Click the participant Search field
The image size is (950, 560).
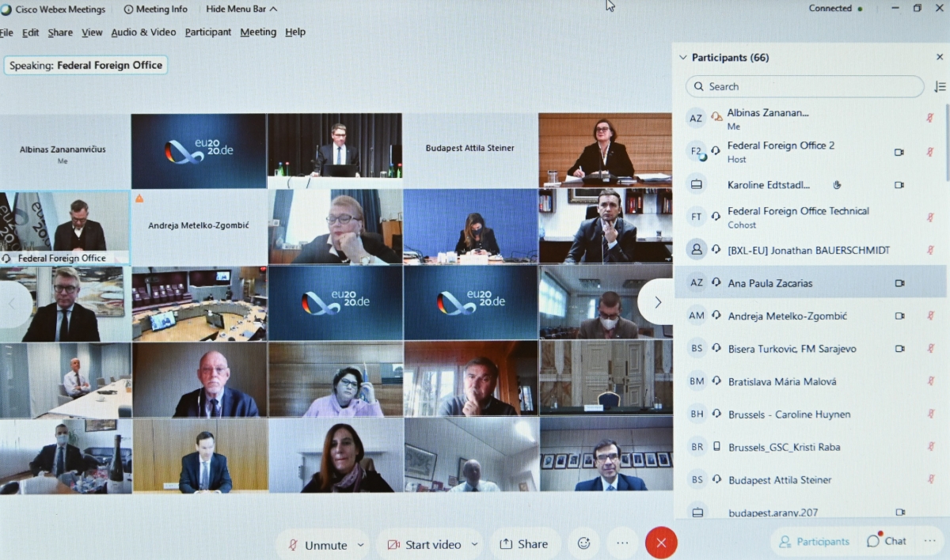(805, 86)
